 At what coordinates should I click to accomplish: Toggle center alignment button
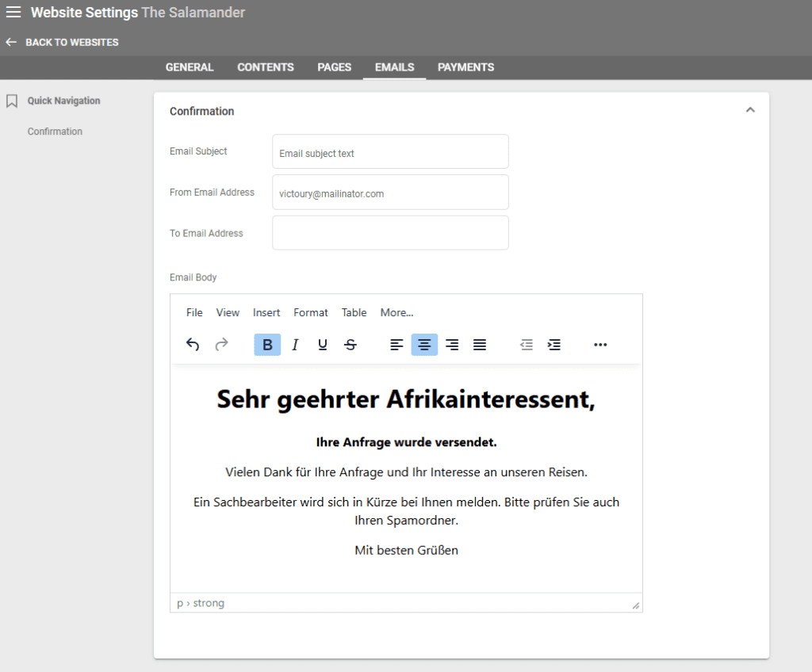tap(424, 345)
